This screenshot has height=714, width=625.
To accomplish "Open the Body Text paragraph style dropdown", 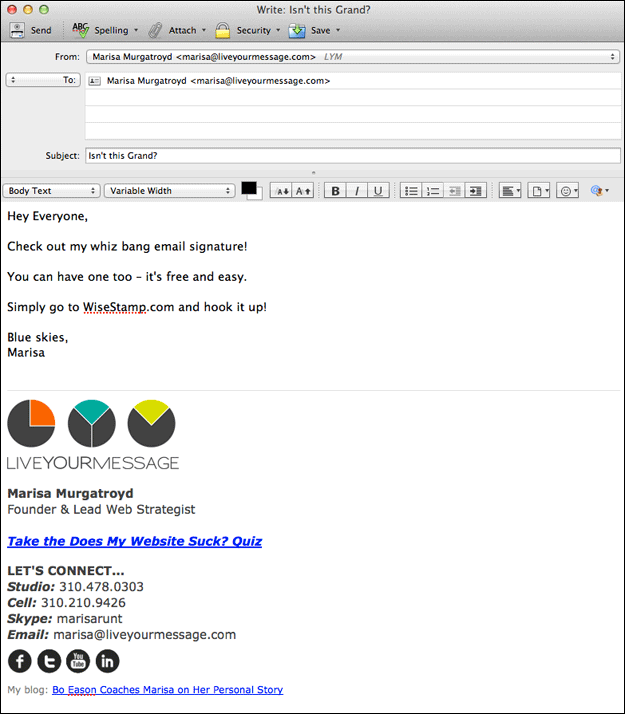I will pyautogui.click(x=51, y=191).
